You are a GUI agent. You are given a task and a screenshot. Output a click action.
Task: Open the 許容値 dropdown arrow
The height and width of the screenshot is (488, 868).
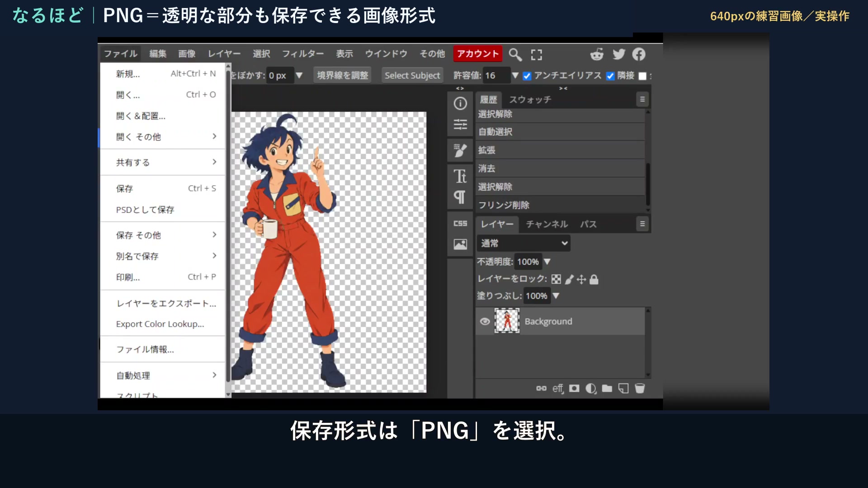click(514, 75)
